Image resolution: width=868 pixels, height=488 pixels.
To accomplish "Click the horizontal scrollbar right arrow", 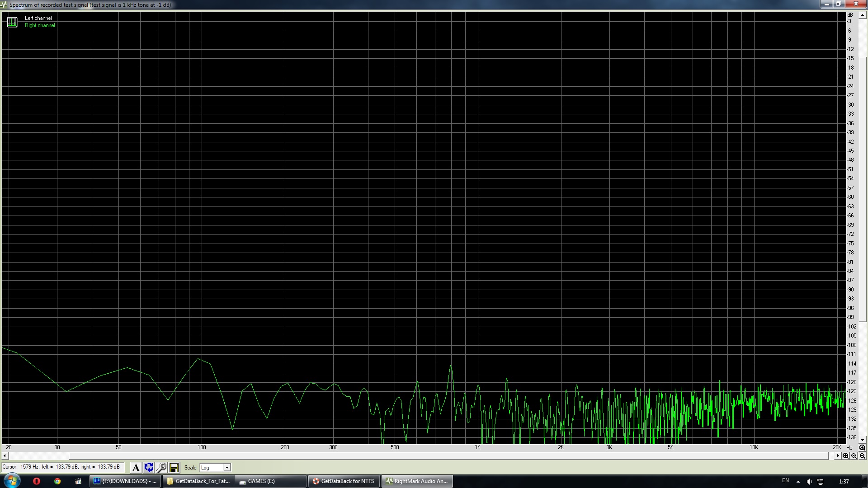I will (838, 456).
